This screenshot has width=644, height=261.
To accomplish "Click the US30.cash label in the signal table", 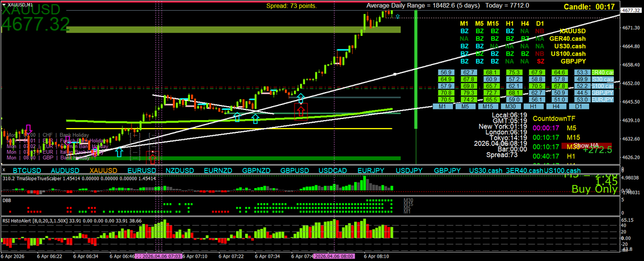I will (570, 47).
